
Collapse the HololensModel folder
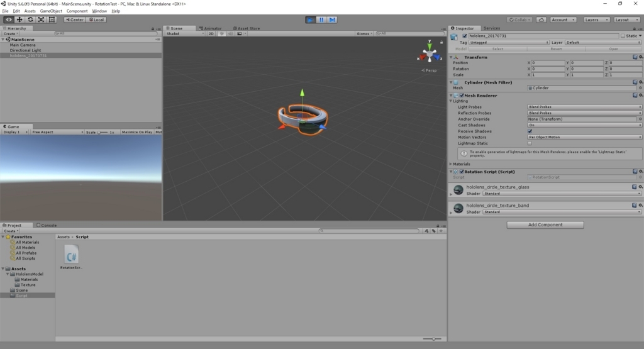click(8, 274)
